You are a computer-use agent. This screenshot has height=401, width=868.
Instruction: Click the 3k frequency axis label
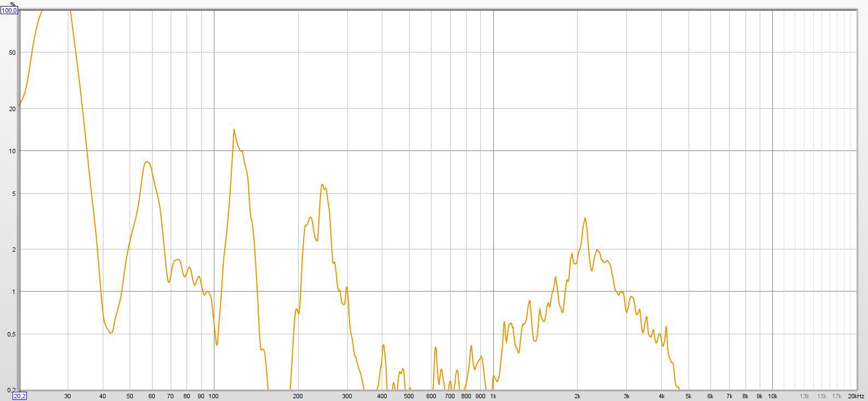point(626,396)
